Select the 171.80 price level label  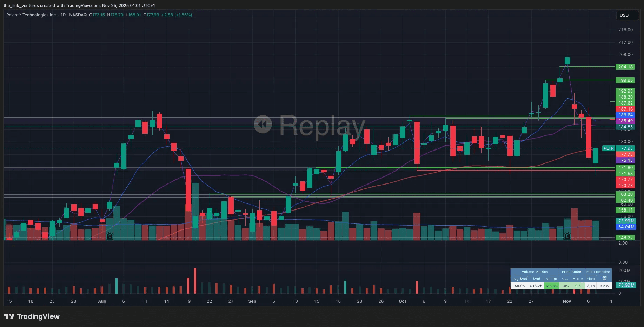coord(625,168)
